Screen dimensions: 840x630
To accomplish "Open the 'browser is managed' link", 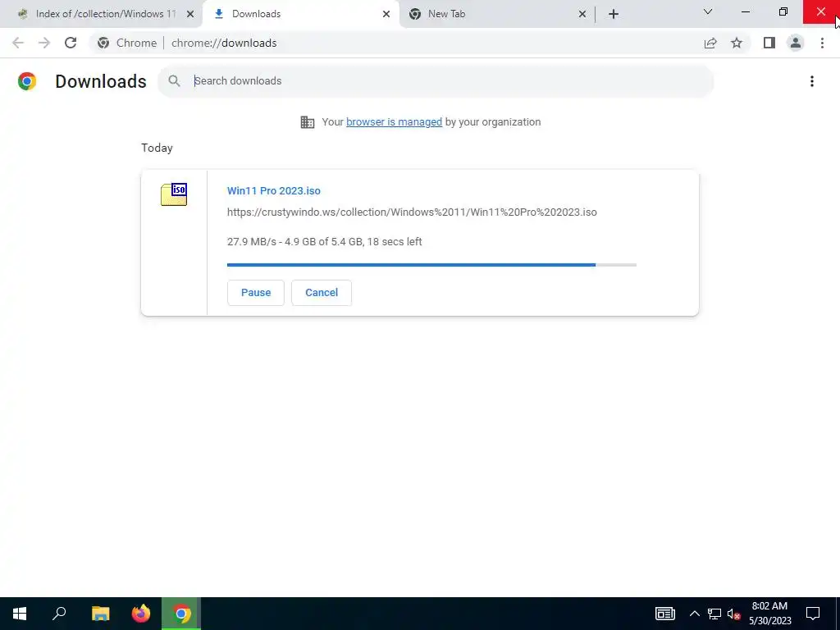I will [x=395, y=122].
